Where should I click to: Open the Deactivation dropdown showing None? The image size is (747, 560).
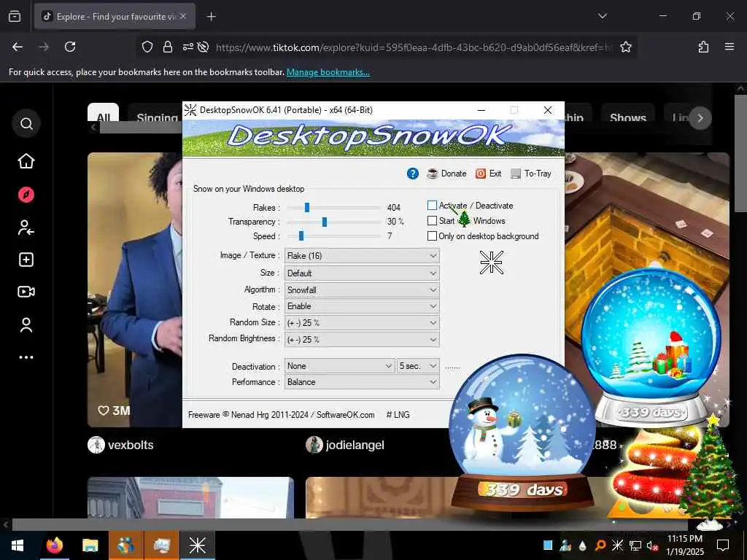tap(339, 366)
